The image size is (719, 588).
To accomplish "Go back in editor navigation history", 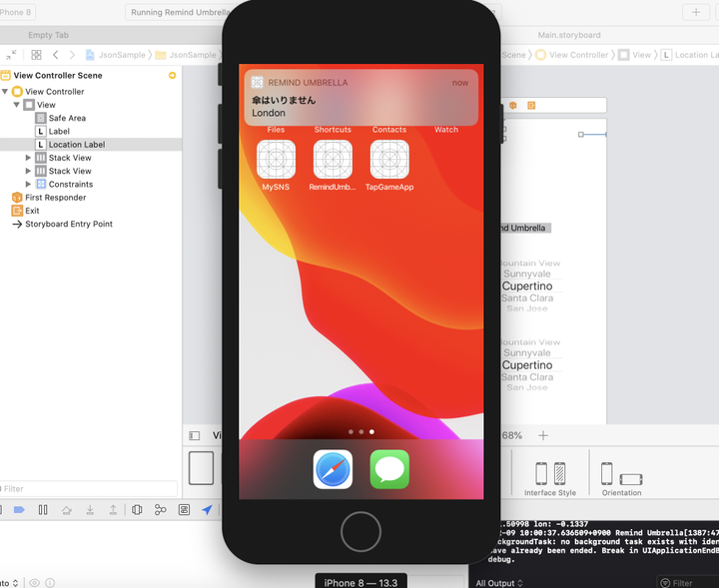I will pos(56,55).
